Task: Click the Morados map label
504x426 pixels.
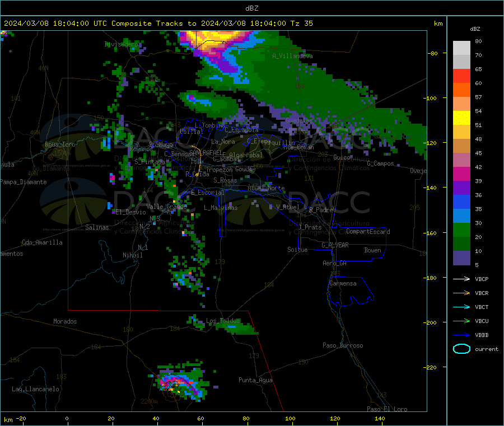Action: click(x=65, y=321)
